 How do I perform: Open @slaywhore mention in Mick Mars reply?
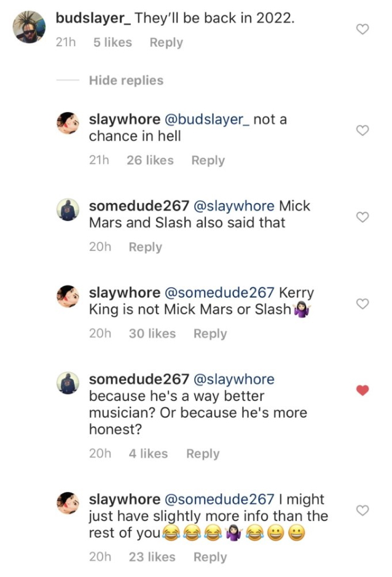(x=233, y=205)
